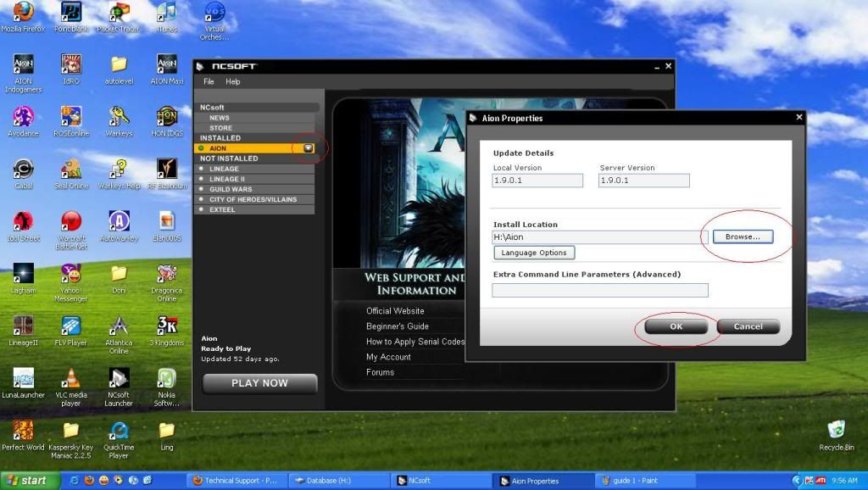Switch to Database (H:) taskbar window
868x490 pixels.
(337, 481)
